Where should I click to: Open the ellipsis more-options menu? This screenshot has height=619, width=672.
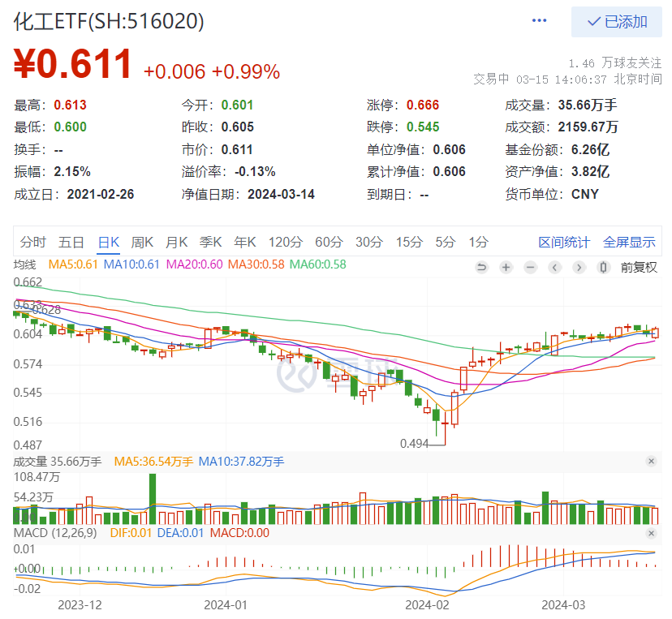(x=539, y=20)
